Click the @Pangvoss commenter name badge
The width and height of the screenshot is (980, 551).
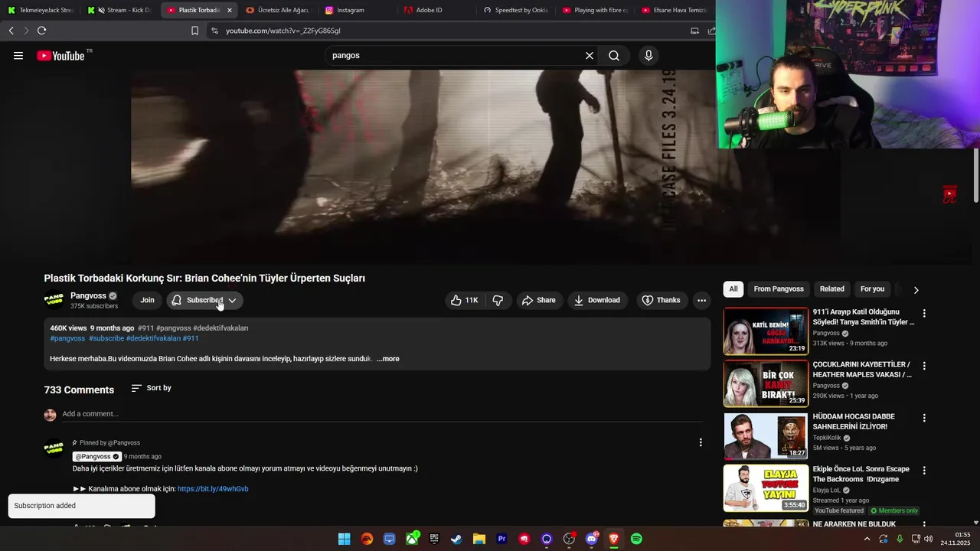point(96,457)
